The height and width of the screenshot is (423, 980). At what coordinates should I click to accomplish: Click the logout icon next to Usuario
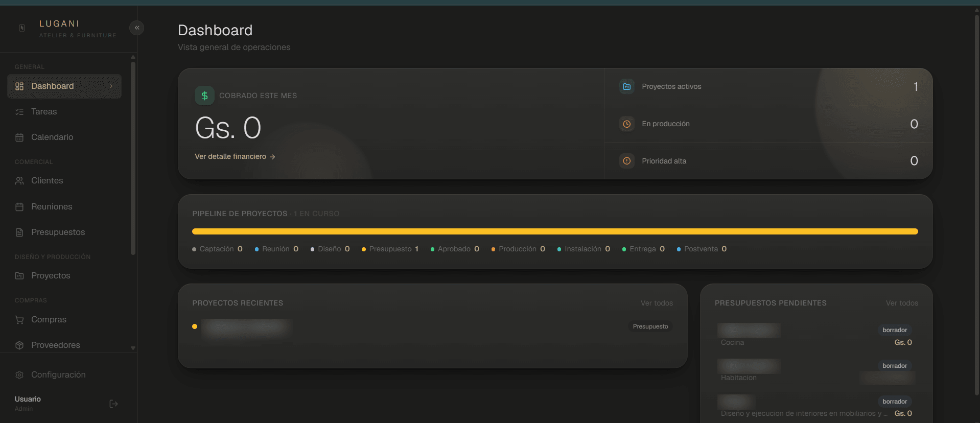(114, 404)
